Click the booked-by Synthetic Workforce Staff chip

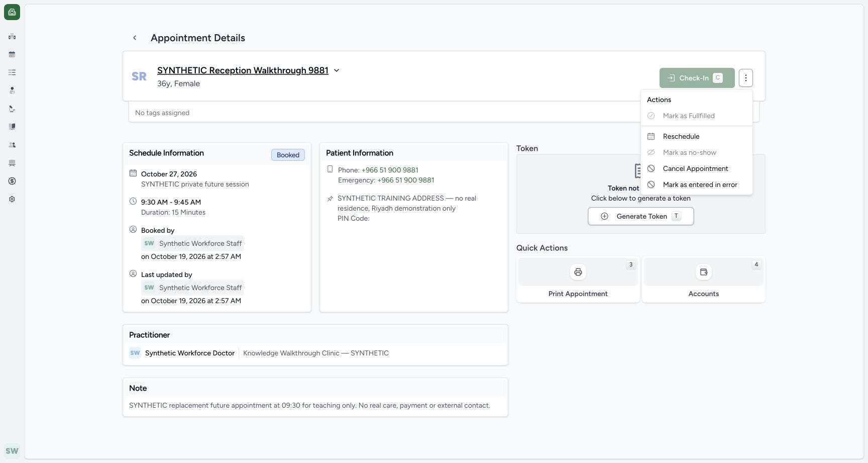[x=192, y=243]
